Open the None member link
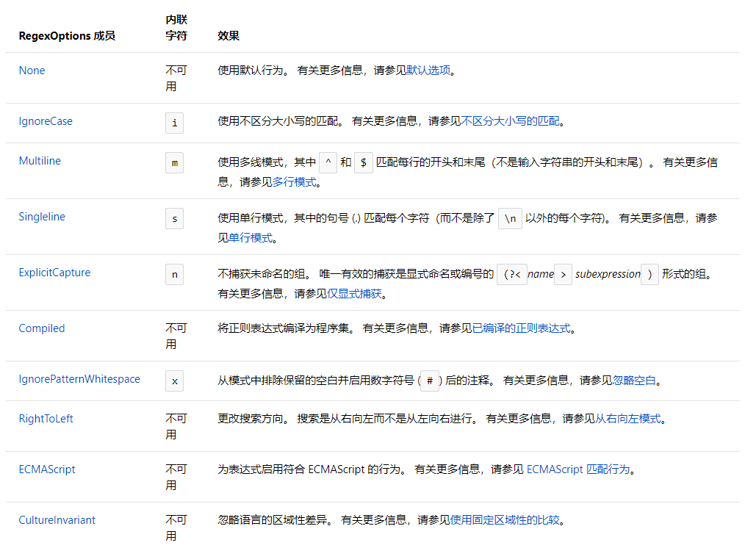The width and height of the screenshot is (756, 551). pyautogui.click(x=32, y=71)
